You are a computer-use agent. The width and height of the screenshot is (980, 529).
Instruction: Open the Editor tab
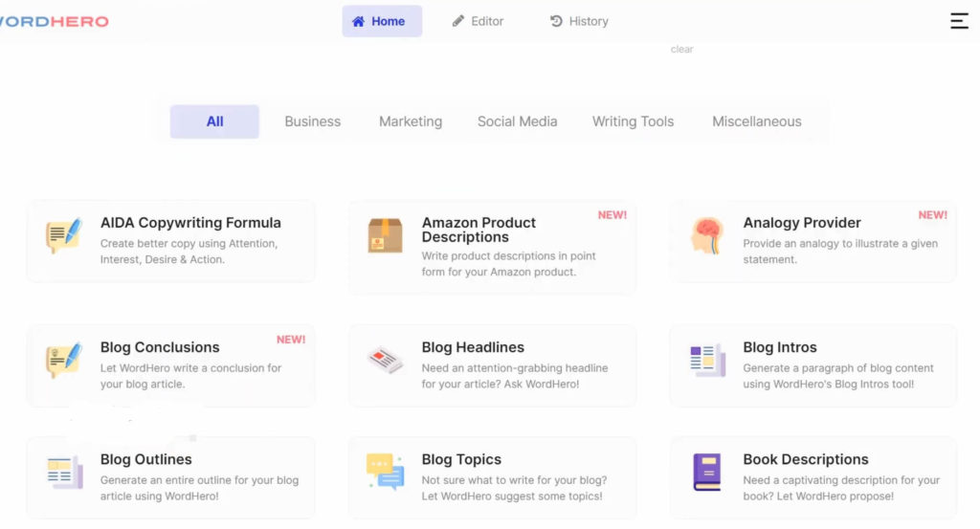click(x=479, y=21)
